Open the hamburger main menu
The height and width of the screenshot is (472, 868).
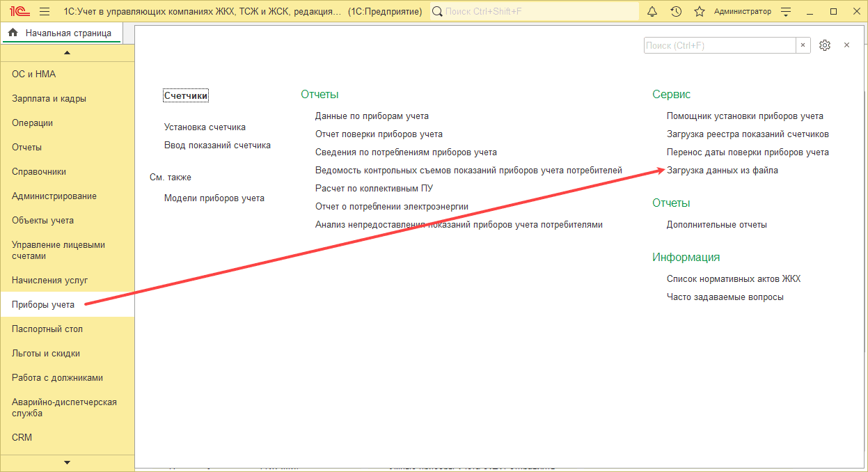(45, 12)
